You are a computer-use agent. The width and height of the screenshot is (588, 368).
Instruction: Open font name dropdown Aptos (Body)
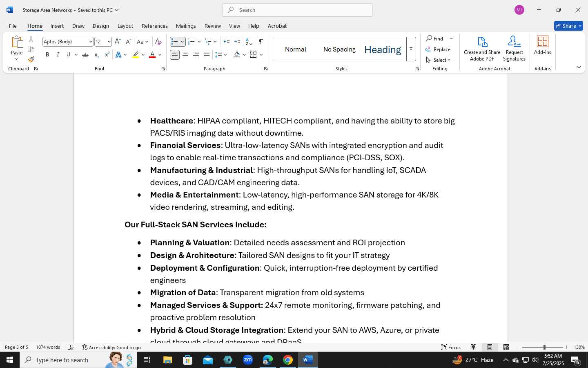pyautogui.click(x=91, y=42)
